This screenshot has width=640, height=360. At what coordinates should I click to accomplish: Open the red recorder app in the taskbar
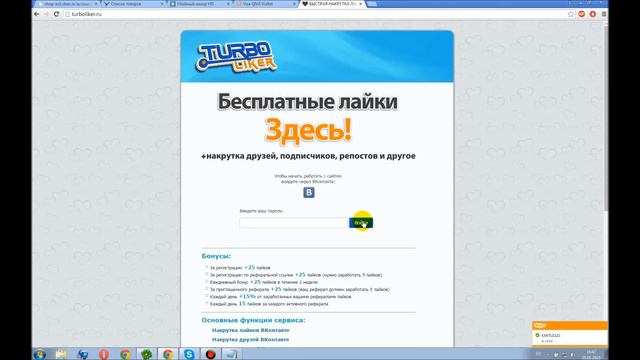point(210,354)
